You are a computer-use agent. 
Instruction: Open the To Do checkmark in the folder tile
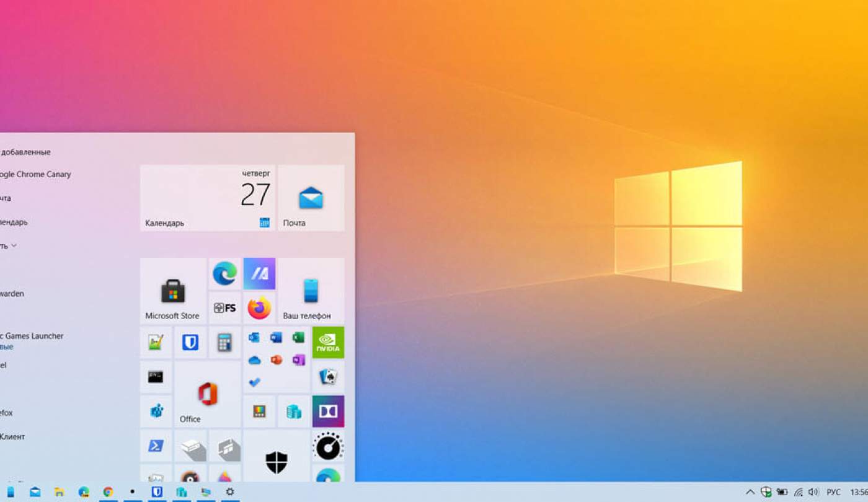point(254,382)
